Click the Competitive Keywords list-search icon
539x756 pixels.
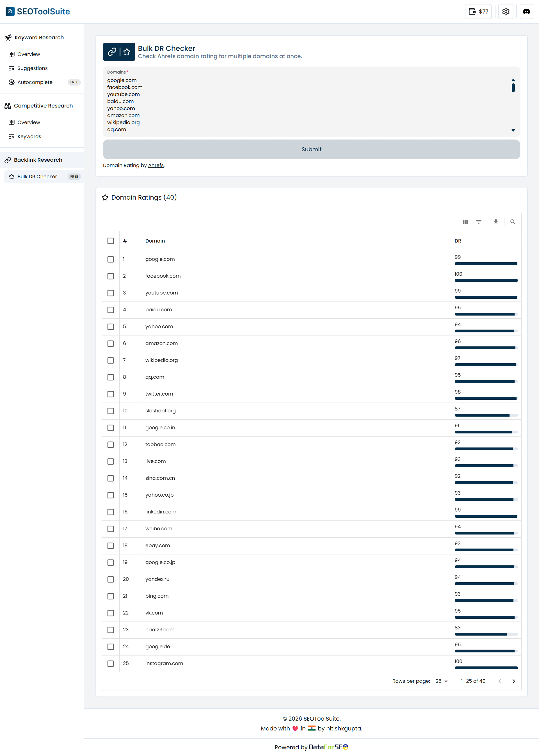coord(12,137)
